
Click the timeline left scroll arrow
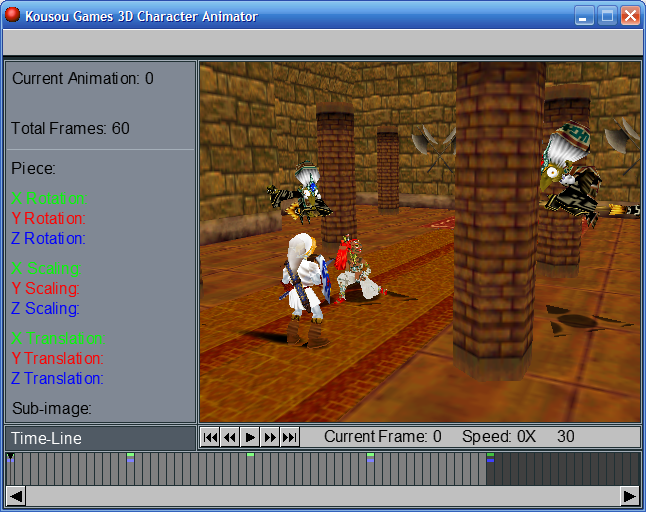(x=16, y=496)
